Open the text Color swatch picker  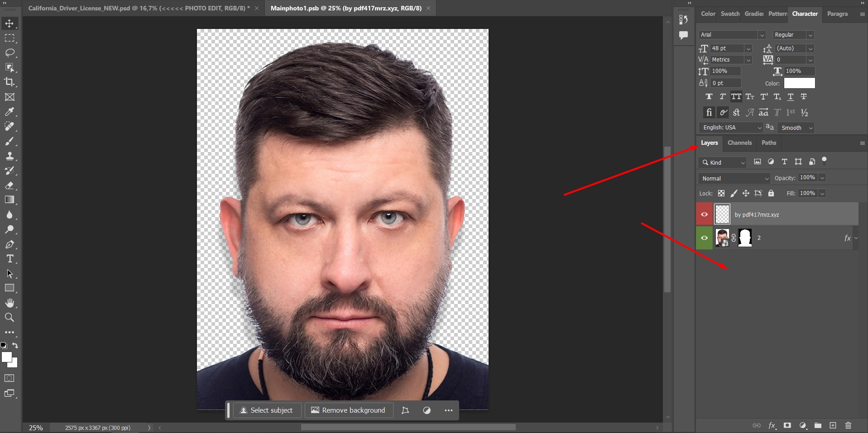[x=799, y=83]
